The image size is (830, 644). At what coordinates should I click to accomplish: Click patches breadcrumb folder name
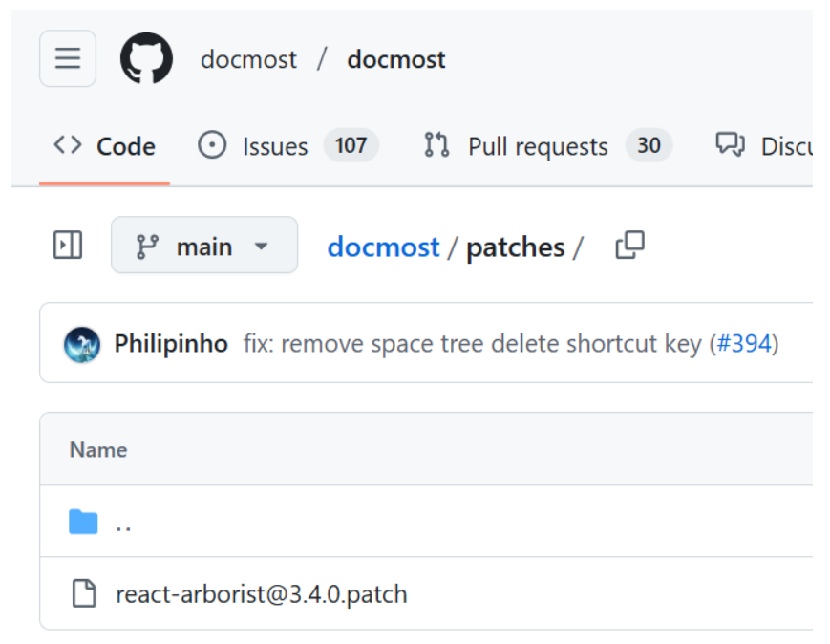tap(515, 247)
